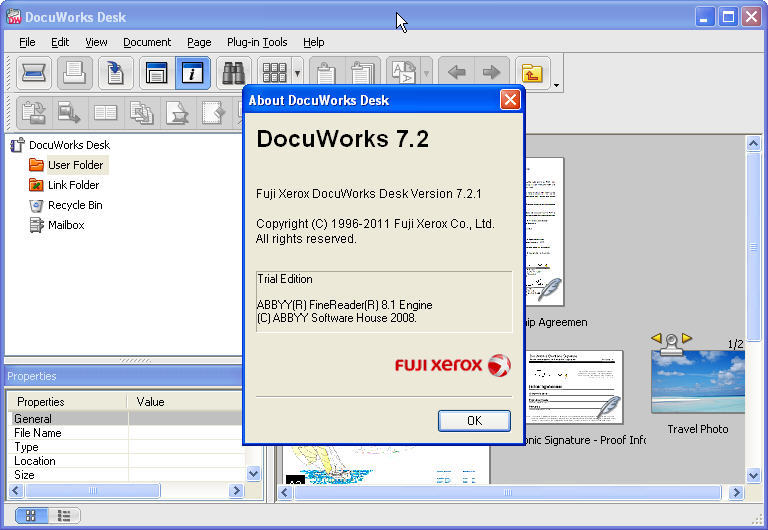Click the Value column header
This screenshot has width=768, height=530.
[186, 402]
